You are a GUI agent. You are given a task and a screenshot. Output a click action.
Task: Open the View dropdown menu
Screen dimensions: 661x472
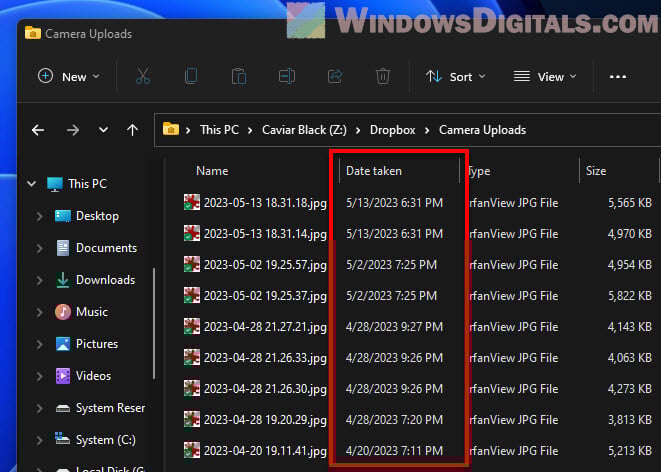(x=545, y=77)
